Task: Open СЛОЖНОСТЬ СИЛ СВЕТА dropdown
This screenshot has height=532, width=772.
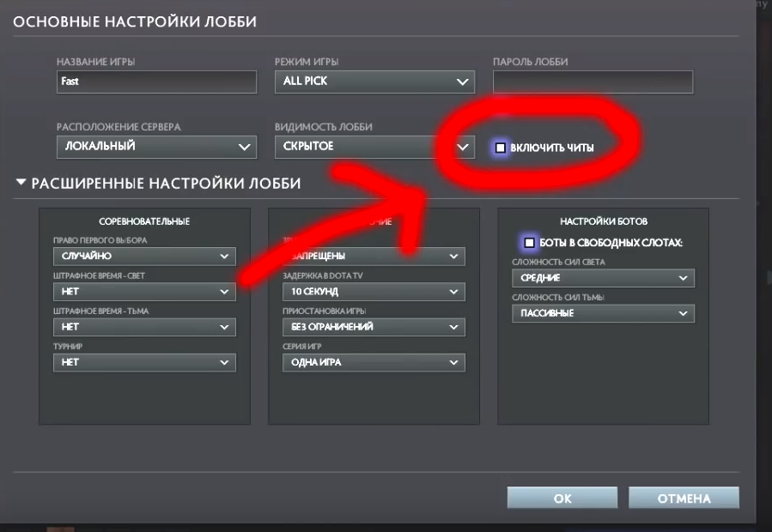Action: tap(603, 278)
